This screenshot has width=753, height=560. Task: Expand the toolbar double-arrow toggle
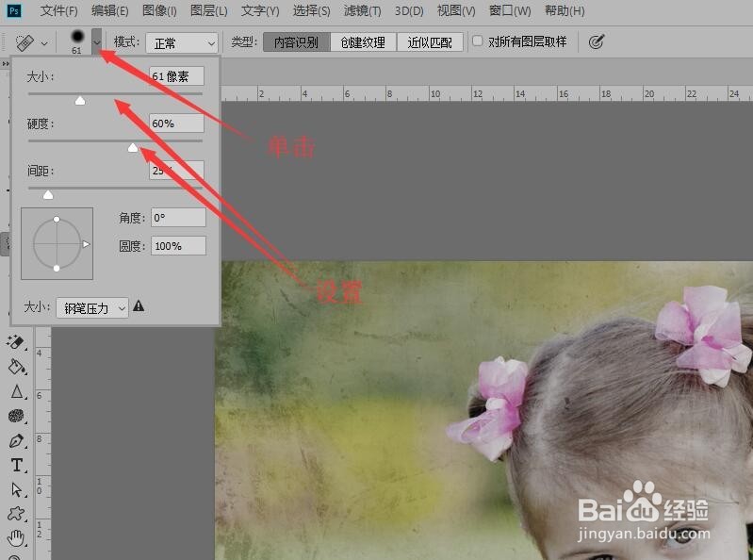point(6,63)
